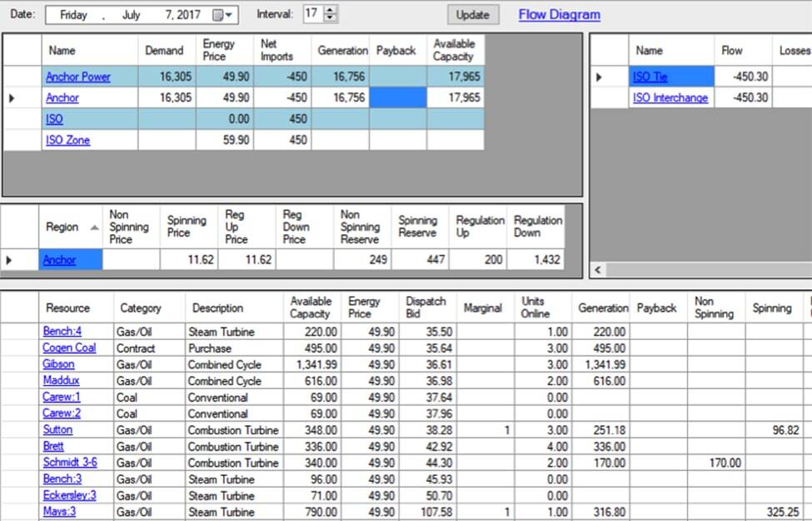Select the Spinning Reserve value 447

[420, 260]
